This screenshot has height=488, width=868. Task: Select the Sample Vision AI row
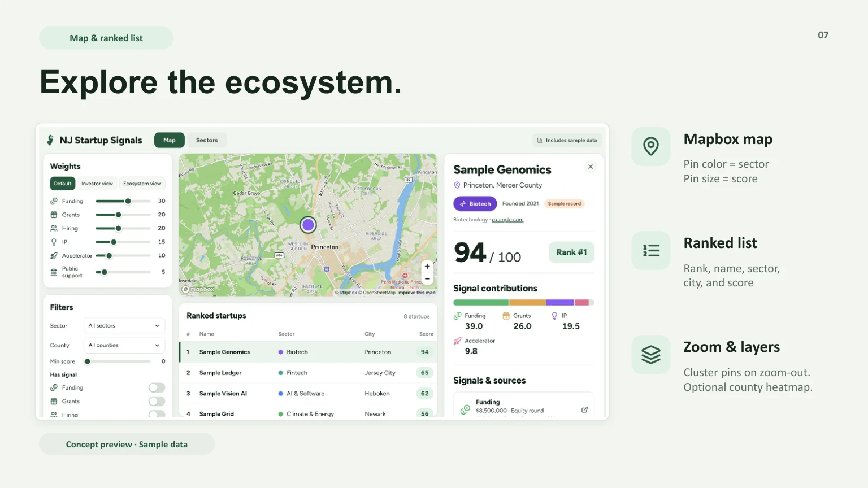pyautogui.click(x=308, y=394)
